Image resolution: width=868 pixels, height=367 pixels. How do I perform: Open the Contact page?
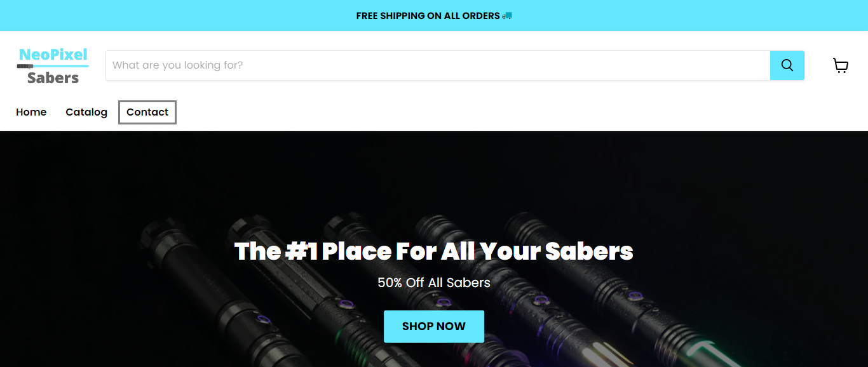pyautogui.click(x=147, y=112)
